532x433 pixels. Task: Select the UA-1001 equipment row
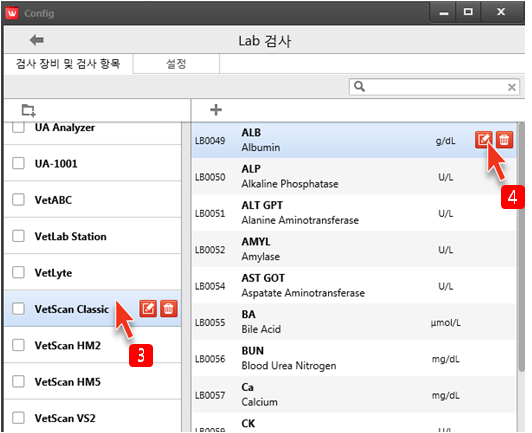coord(93,163)
